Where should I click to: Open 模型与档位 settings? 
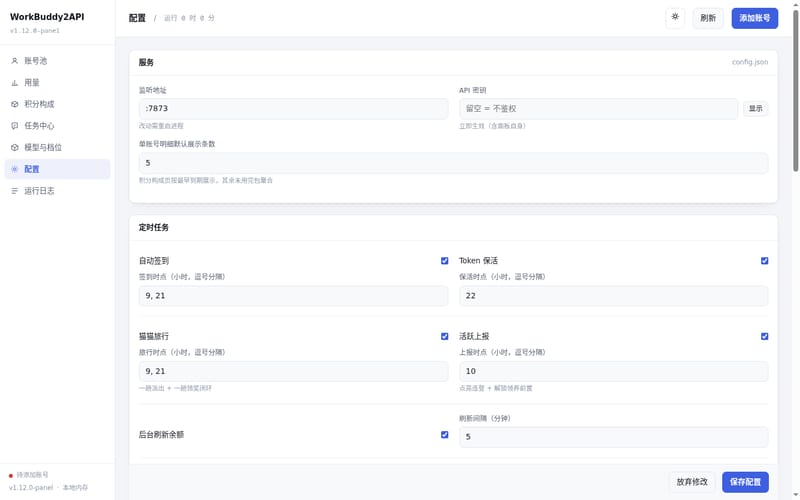point(57,147)
